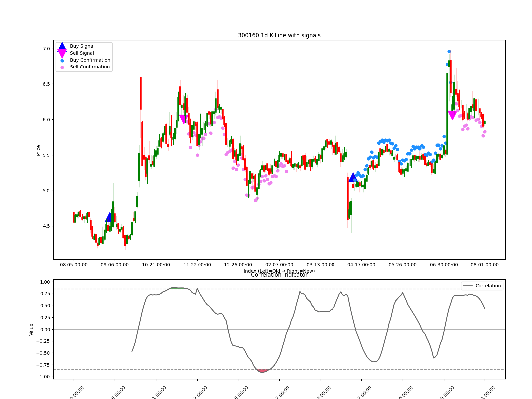The image size is (532, 399).
Task: Click the date tick '08-05 00:00'
Action: (x=74, y=265)
